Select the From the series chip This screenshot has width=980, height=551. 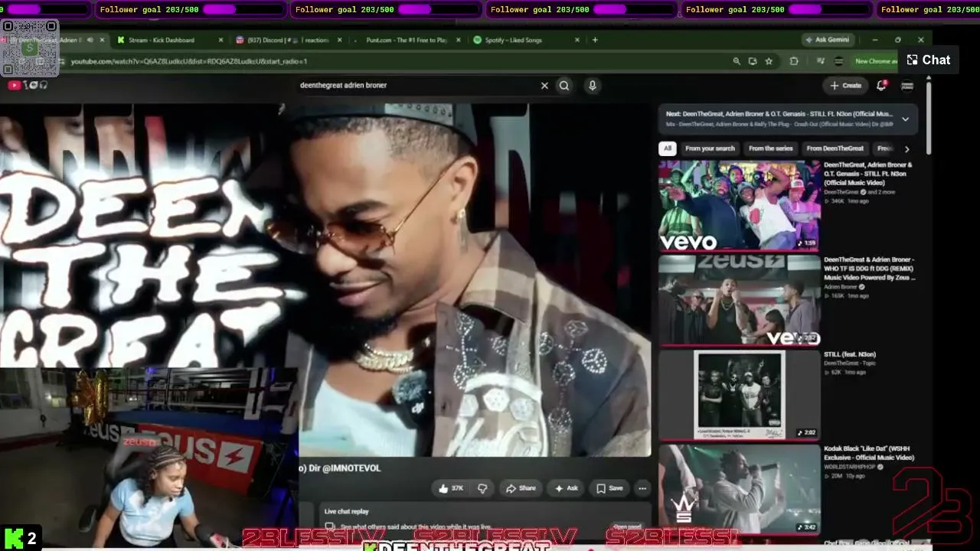tap(773, 148)
